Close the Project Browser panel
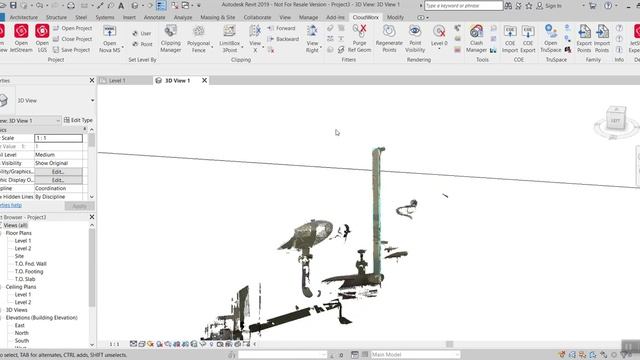Image resolution: width=640 pixels, height=360 pixels. point(92,217)
